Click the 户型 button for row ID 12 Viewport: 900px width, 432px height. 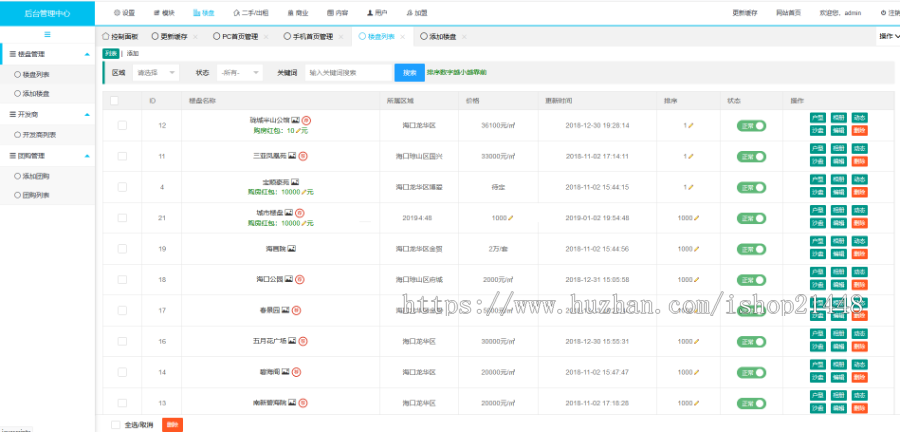click(817, 118)
